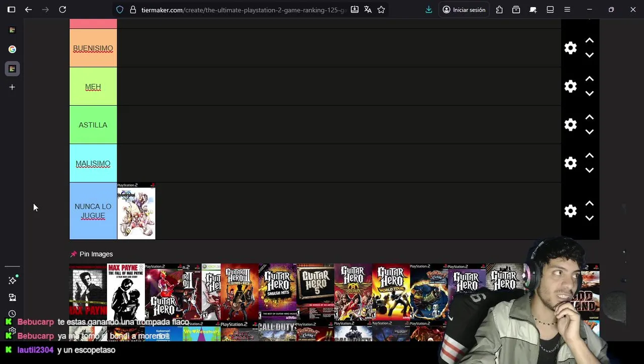Image resolution: width=644 pixels, height=364 pixels.
Task: Select Call of Duty cover
Action: 277,331
